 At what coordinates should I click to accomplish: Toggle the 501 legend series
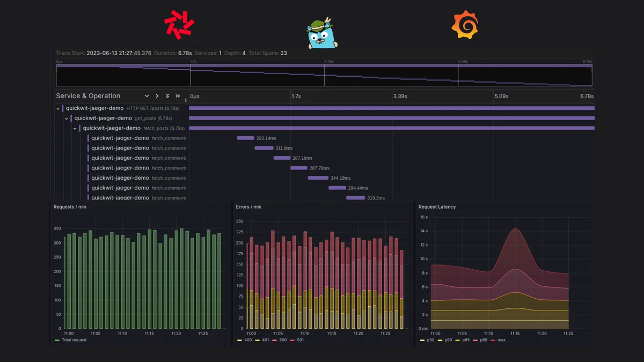(297, 340)
